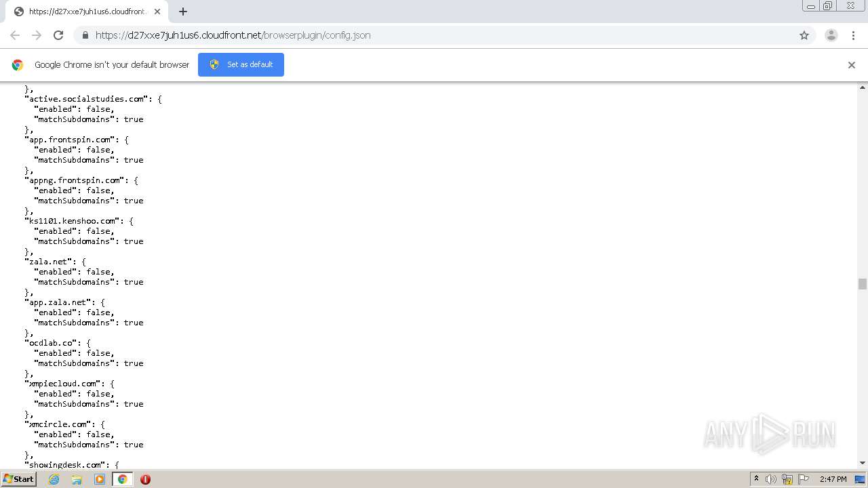The height and width of the screenshot is (488, 868).
Task: Minimize the Chrome window
Action: [811, 6]
